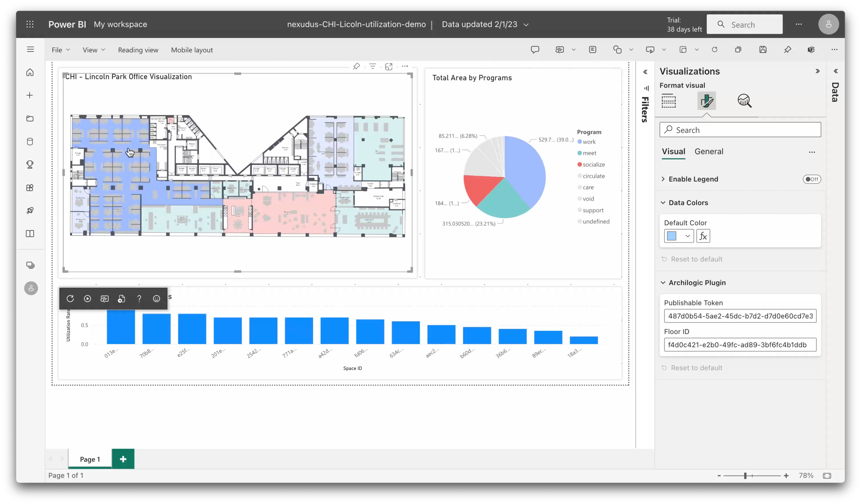Click the fit to page icon
The height and width of the screenshot is (504, 861).
click(827, 476)
